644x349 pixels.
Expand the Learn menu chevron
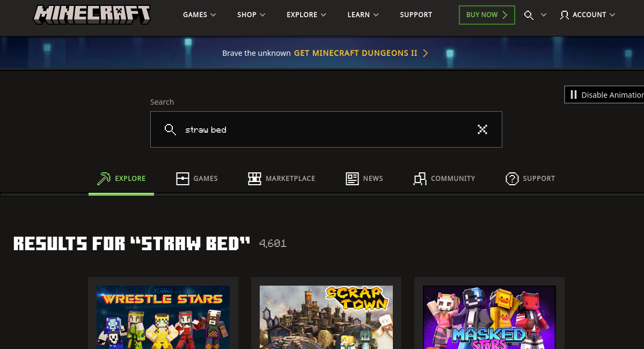click(376, 15)
